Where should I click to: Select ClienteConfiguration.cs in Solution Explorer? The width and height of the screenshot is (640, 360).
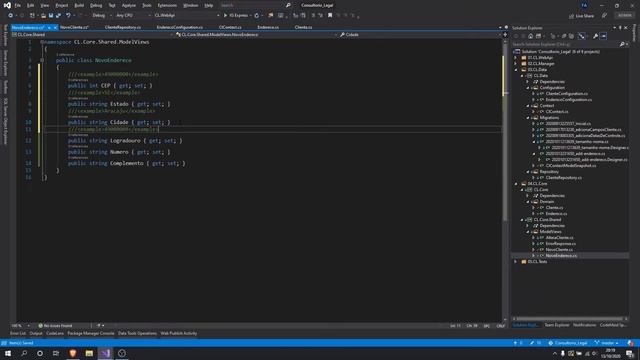tap(567, 94)
